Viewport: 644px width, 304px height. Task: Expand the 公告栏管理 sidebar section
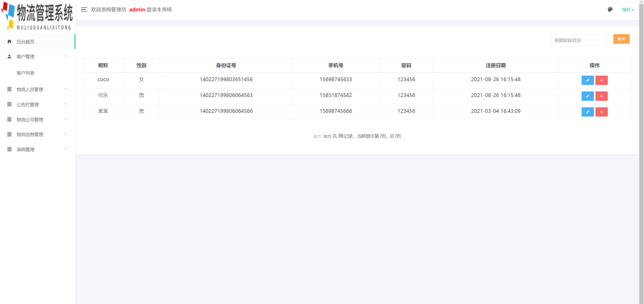pyautogui.click(x=37, y=105)
